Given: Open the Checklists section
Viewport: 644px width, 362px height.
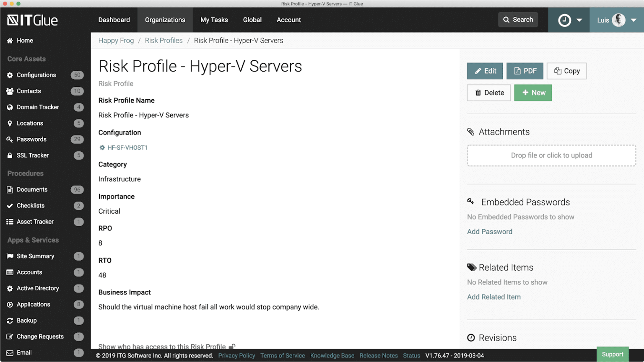Looking at the screenshot, I should [x=30, y=206].
